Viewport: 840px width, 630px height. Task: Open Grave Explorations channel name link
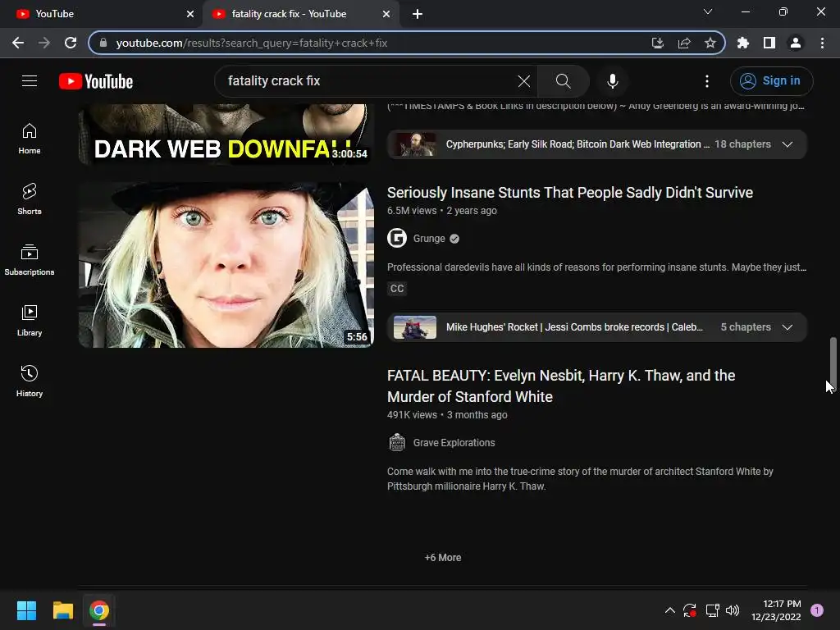click(454, 442)
